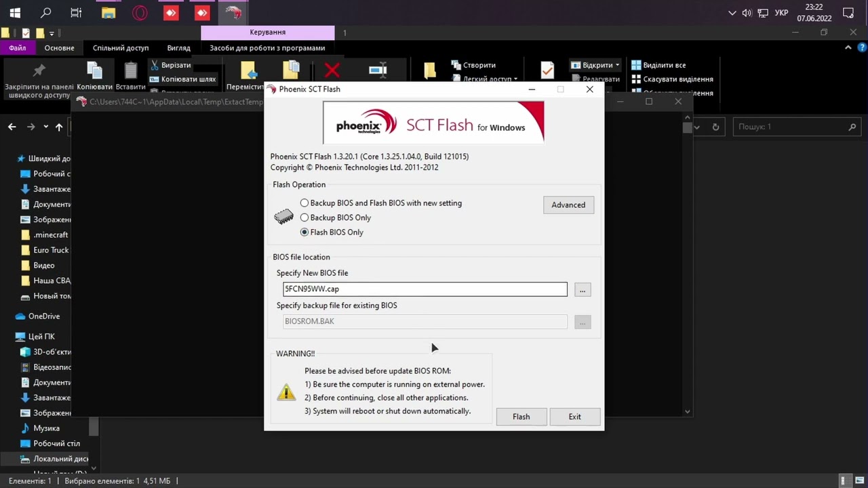Open the notification center
Image resolution: width=868 pixels, height=488 pixels.
click(848, 13)
